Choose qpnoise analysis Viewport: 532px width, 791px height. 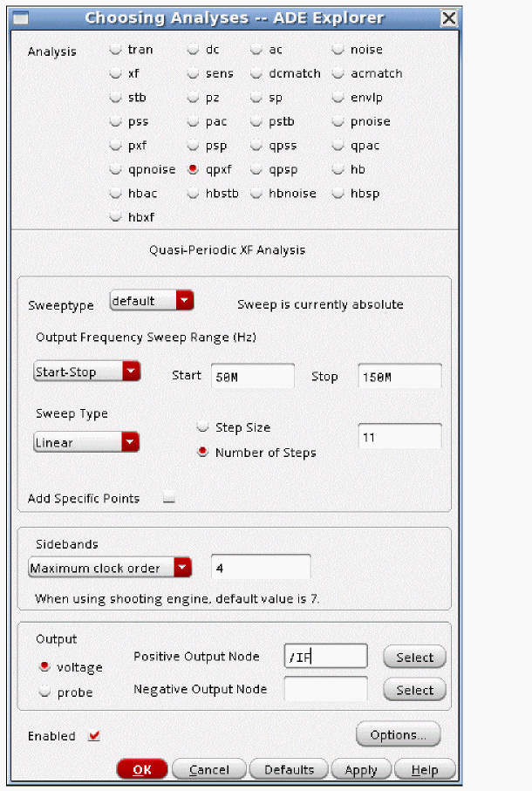(116, 169)
